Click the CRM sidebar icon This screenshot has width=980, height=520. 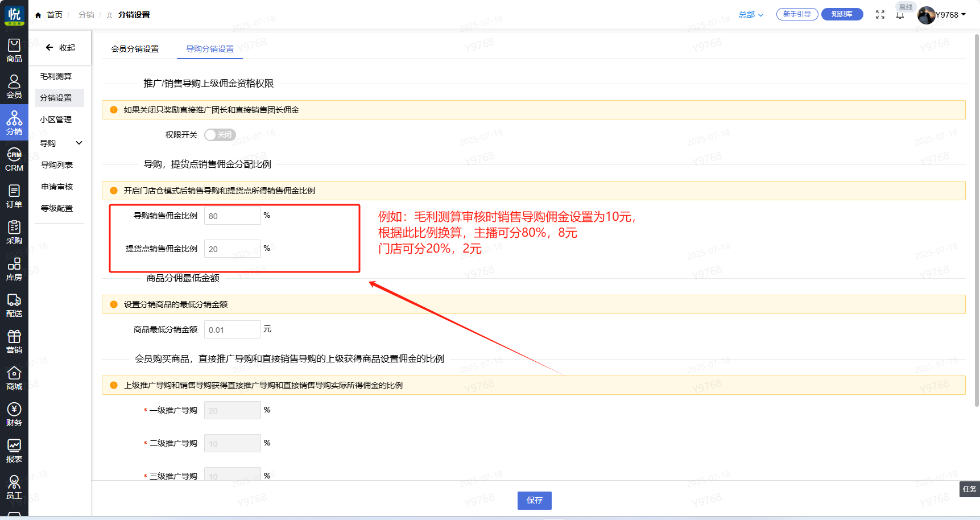pyautogui.click(x=14, y=160)
